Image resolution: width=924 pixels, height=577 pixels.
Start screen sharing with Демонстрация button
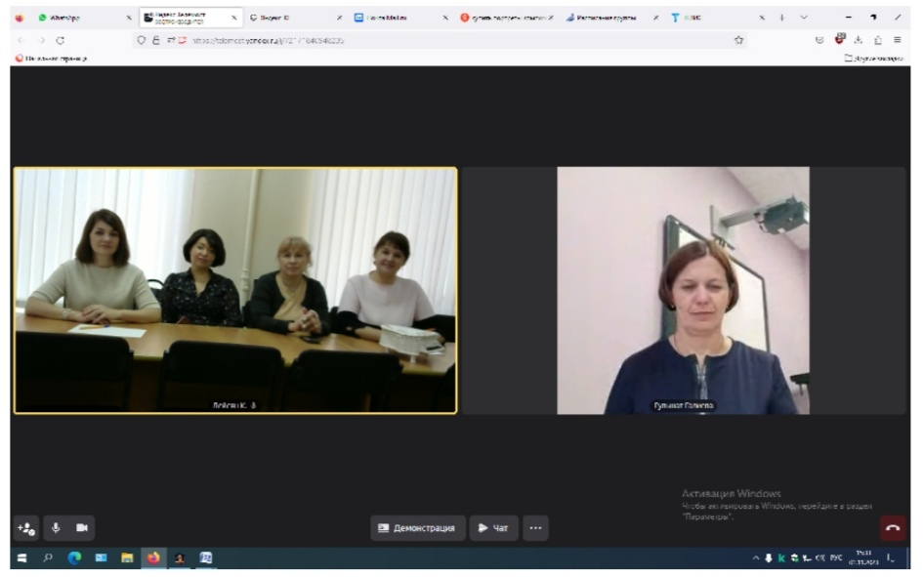click(417, 528)
